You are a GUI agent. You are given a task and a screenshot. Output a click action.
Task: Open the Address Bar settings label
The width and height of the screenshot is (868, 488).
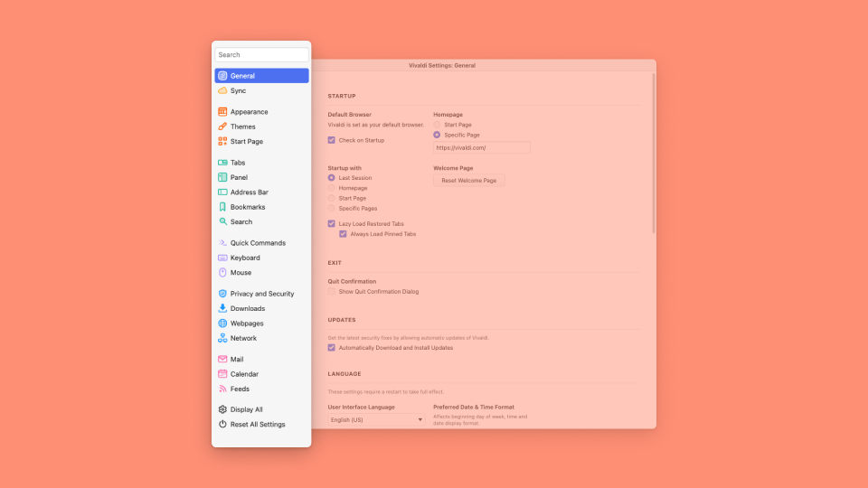coord(250,192)
